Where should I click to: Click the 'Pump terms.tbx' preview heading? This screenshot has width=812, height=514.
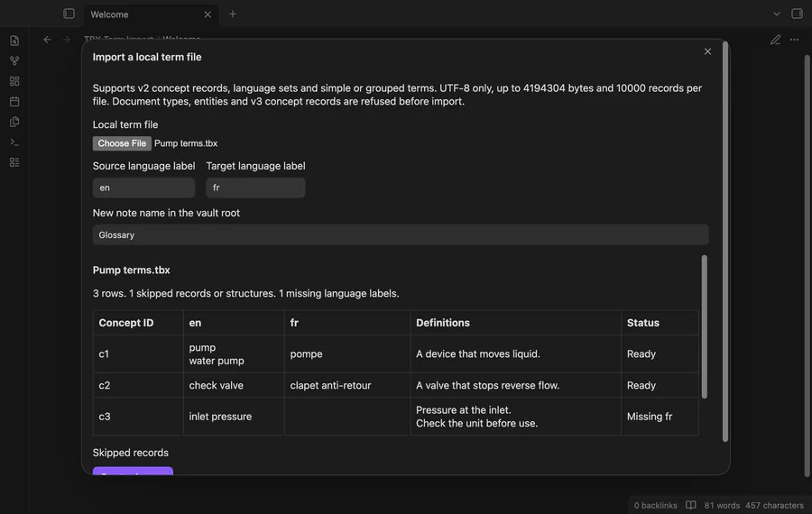point(131,270)
